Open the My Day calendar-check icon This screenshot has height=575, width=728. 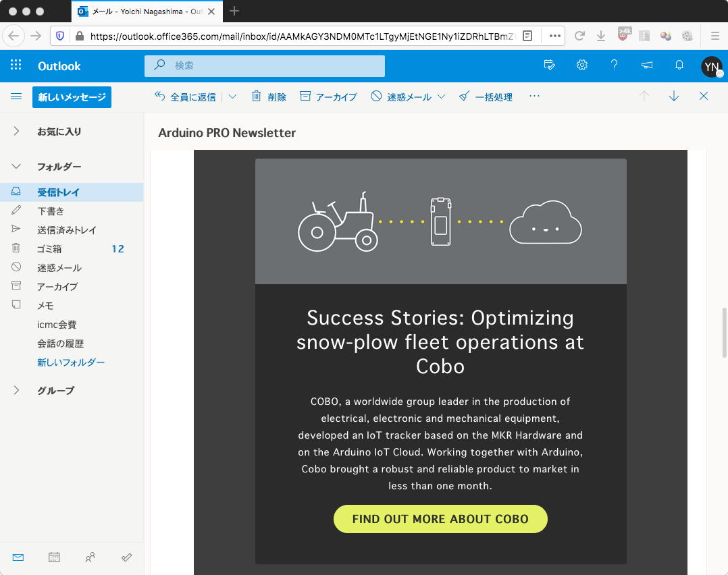pyautogui.click(x=549, y=65)
